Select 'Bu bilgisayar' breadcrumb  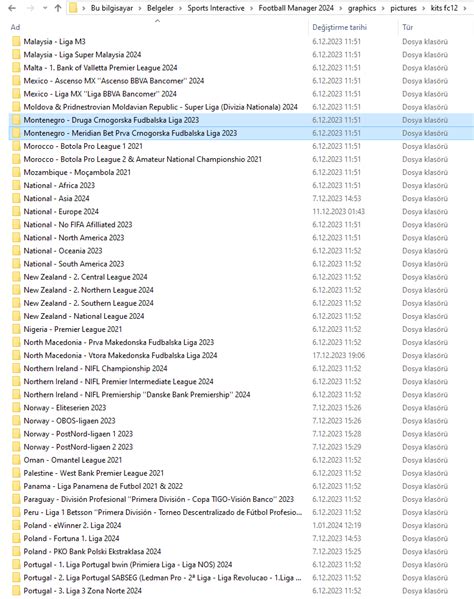coord(112,8)
